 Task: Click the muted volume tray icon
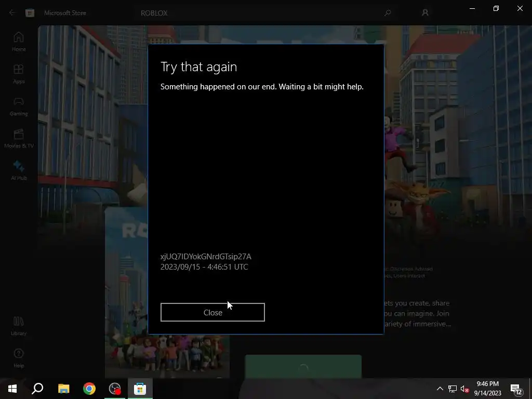point(465,389)
